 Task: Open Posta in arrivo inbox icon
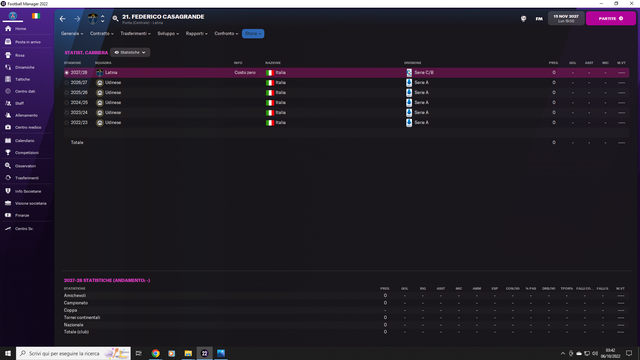8,42
